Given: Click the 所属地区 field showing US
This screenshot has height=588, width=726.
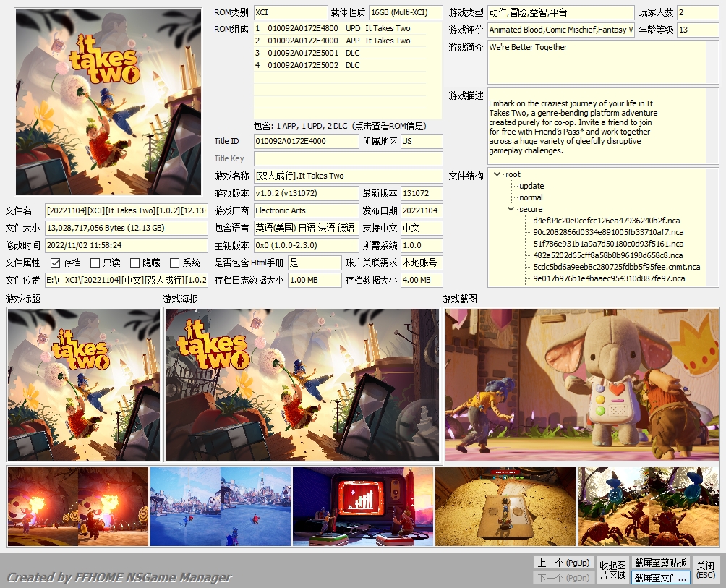Looking at the screenshot, I should pos(422,141).
